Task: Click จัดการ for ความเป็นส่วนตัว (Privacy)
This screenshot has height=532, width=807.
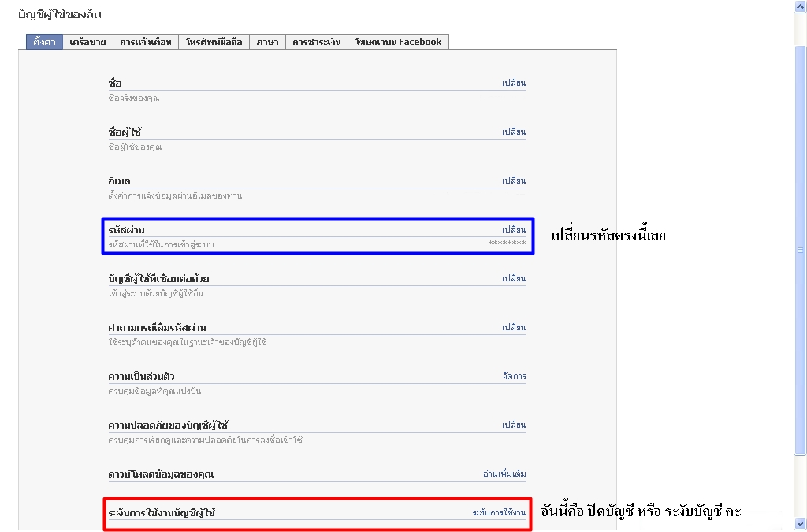Action: (x=514, y=377)
